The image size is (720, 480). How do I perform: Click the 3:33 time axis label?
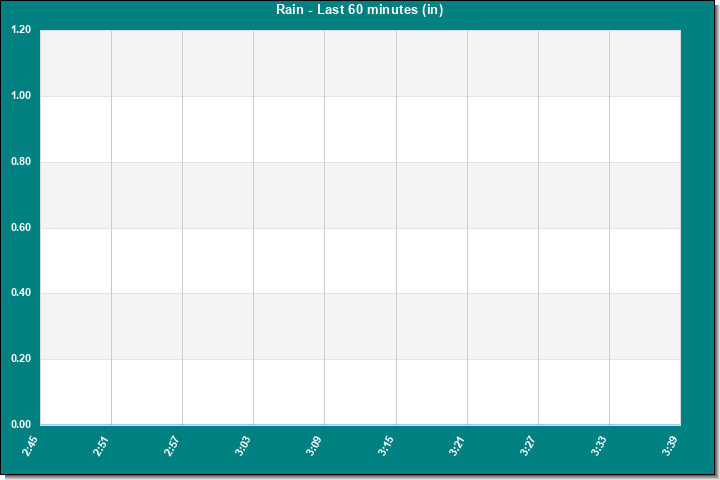[599, 446]
